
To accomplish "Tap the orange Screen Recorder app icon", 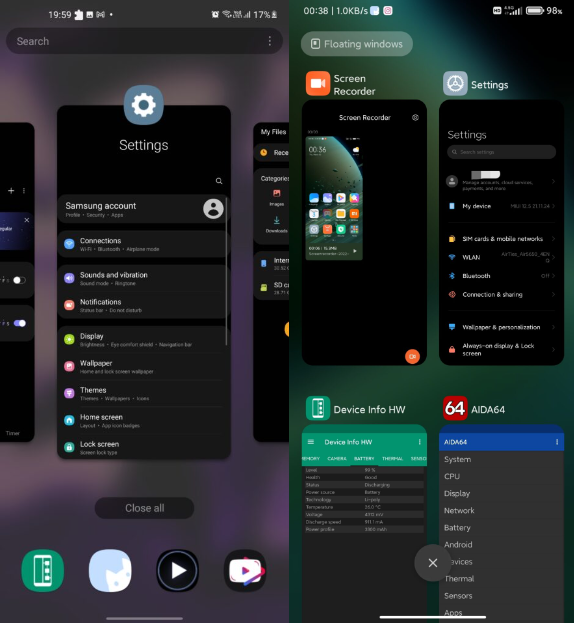I will tap(318, 83).
